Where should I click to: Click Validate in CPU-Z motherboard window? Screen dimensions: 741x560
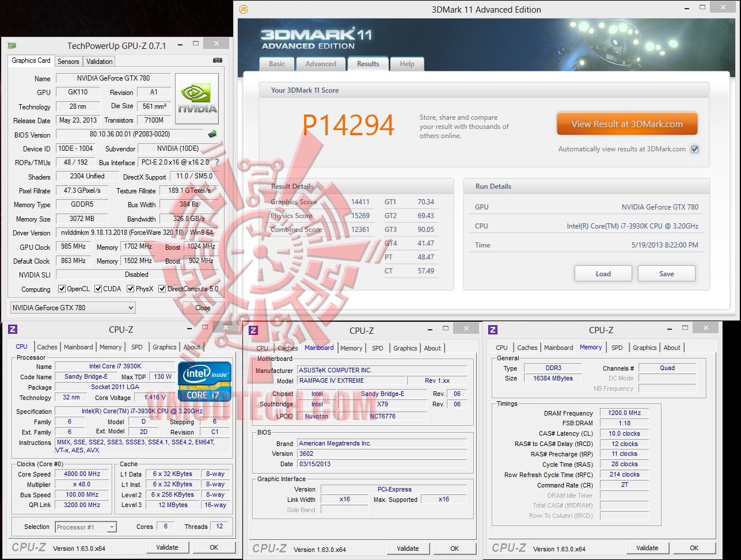[x=408, y=548]
